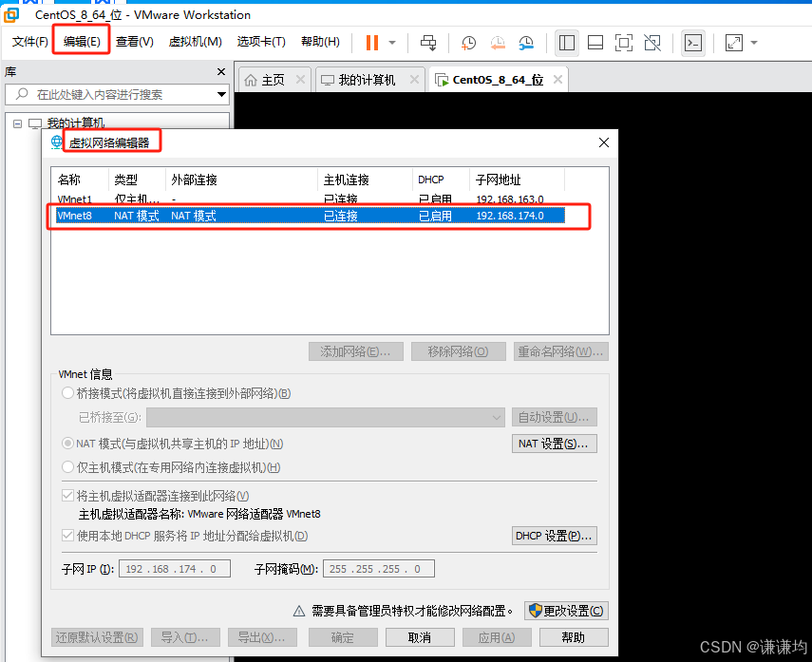Close the 虚拟网络编辑器 dialog
812x662 pixels.
pos(604,142)
